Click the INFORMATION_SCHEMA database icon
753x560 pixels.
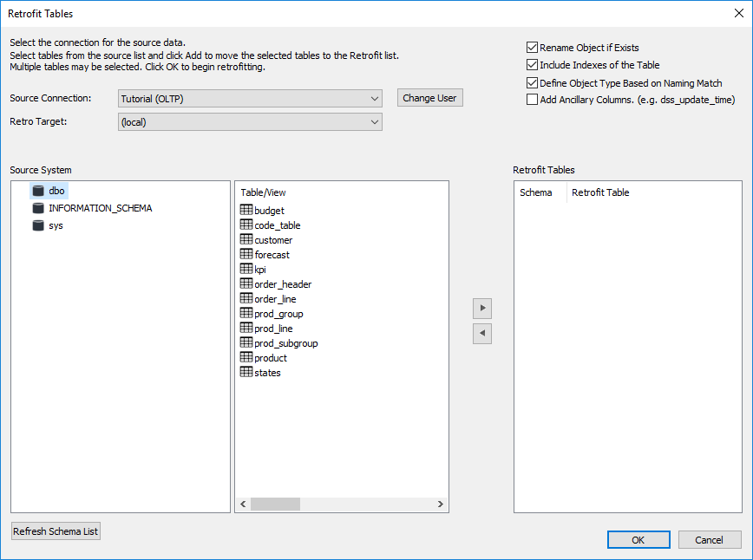coord(38,208)
